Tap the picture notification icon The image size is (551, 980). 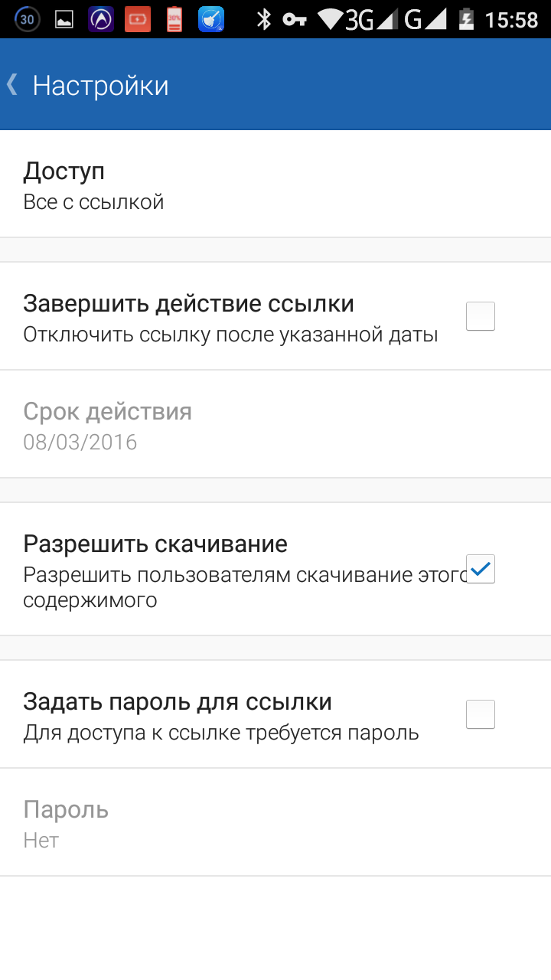click(64, 19)
